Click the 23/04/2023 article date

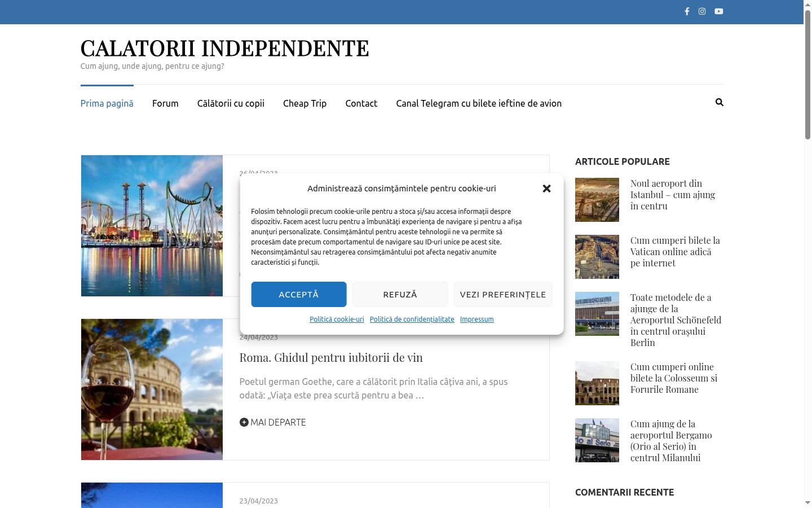click(x=259, y=501)
